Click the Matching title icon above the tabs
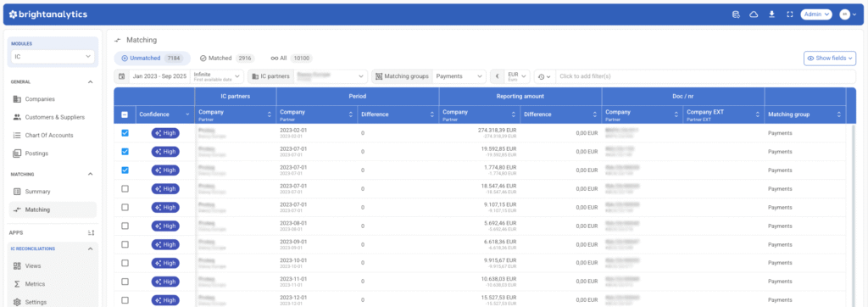868x307 pixels. 117,41
